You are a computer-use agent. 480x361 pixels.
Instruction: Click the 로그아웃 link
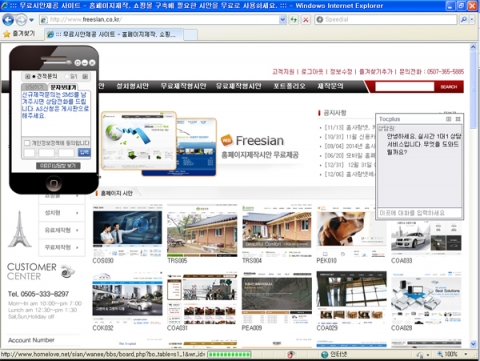tap(312, 72)
